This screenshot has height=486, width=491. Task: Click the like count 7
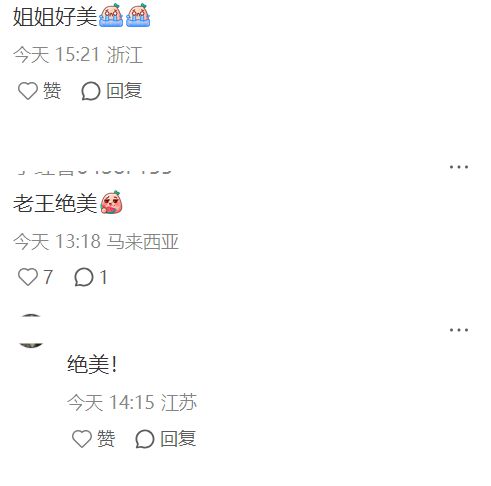(48, 277)
